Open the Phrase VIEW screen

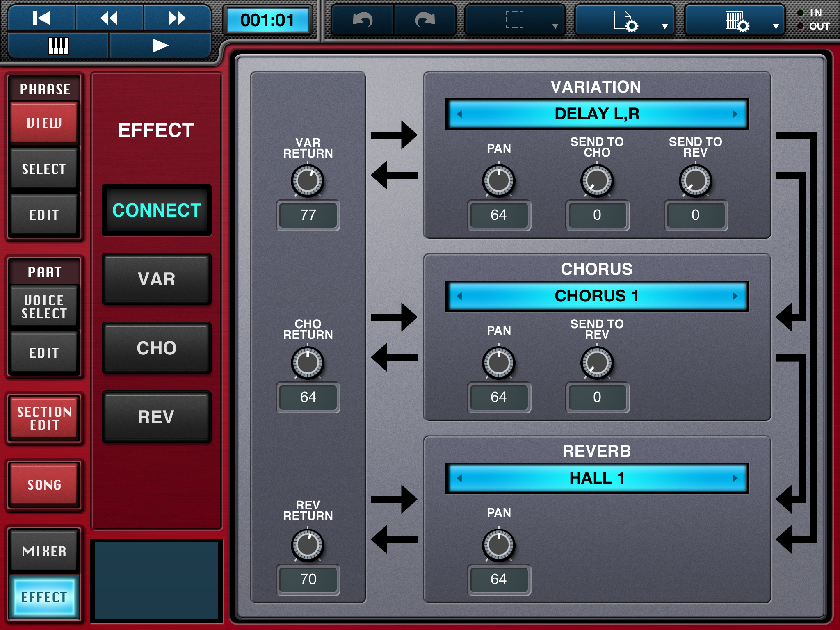click(44, 123)
